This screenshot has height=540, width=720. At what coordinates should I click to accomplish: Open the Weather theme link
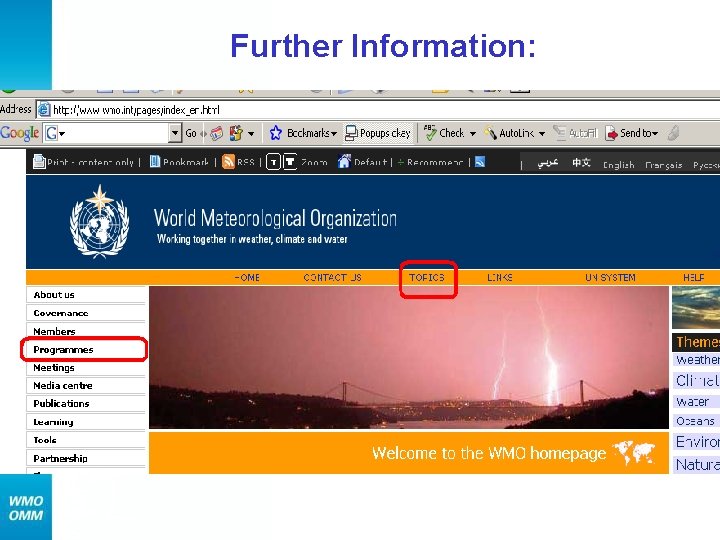(698, 360)
